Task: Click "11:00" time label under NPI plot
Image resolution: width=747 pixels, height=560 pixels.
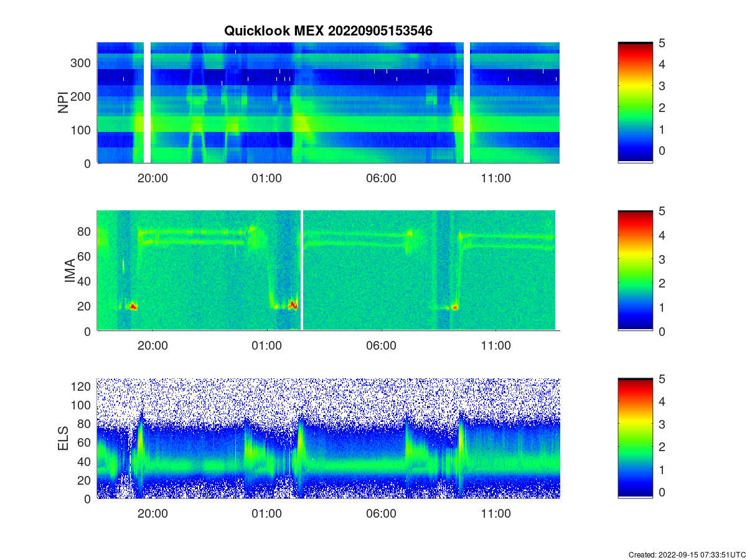Action: click(x=496, y=178)
